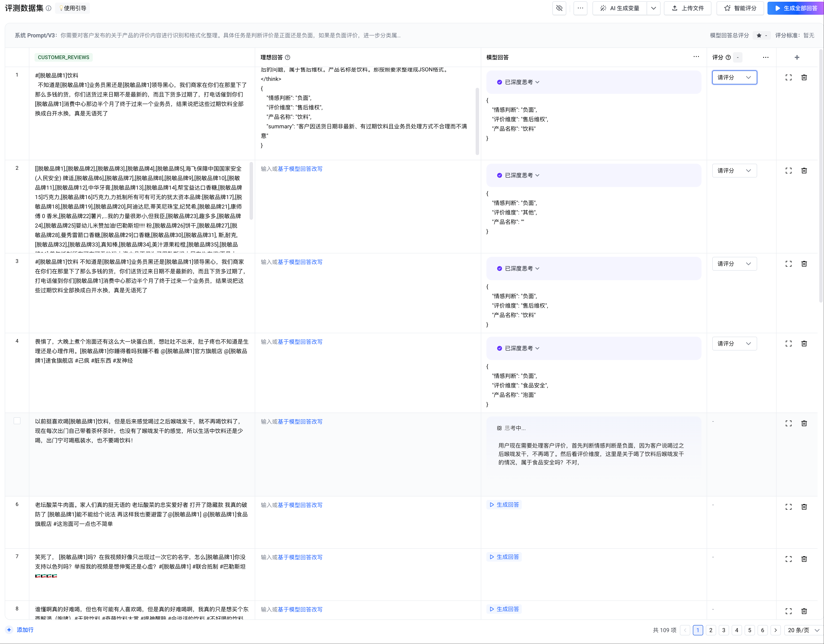Delete row 1 with trash icon

tap(804, 77)
